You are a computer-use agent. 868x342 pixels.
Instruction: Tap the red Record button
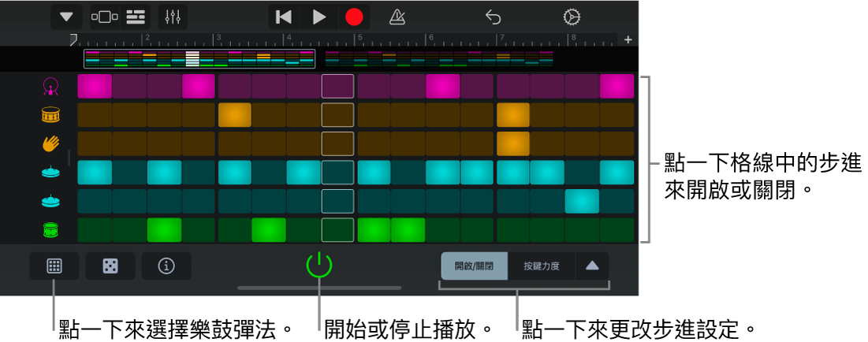point(354,17)
